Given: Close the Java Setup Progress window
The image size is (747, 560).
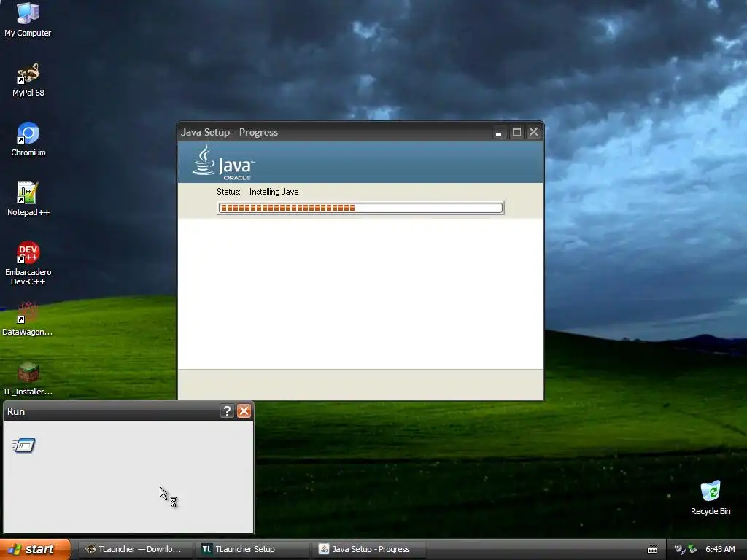Looking at the screenshot, I should [x=533, y=132].
